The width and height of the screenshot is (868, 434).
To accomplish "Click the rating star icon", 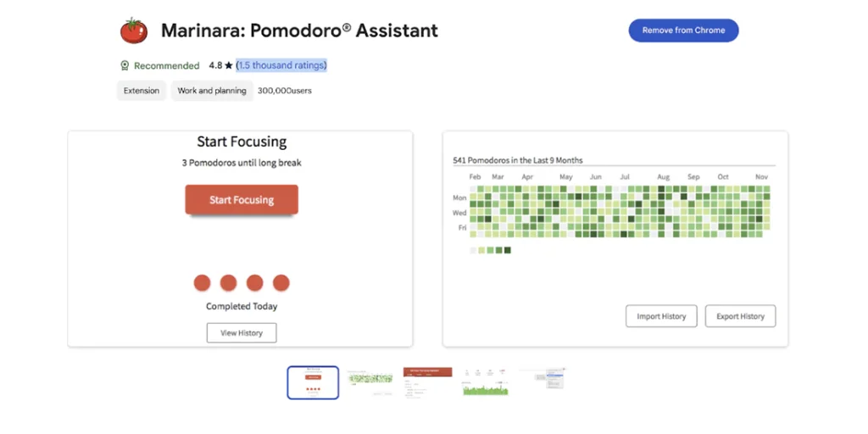I will (229, 65).
